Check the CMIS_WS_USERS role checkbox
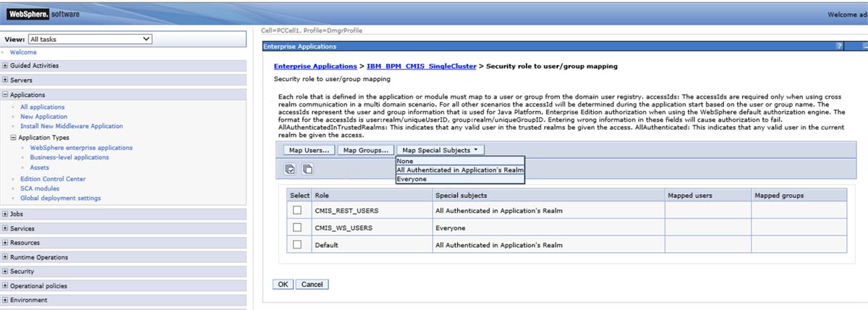Image resolution: width=868 pixels, height=310 pixels. click(297, 227)
